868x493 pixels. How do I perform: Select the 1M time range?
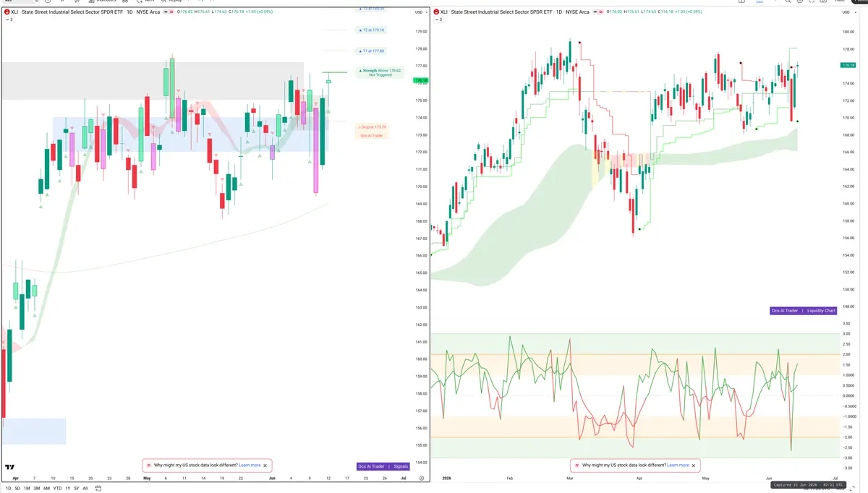click(27, 489)
